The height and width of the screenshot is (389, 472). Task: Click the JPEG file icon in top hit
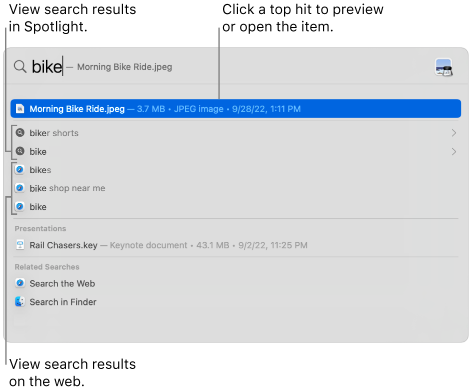click(20, 109)
